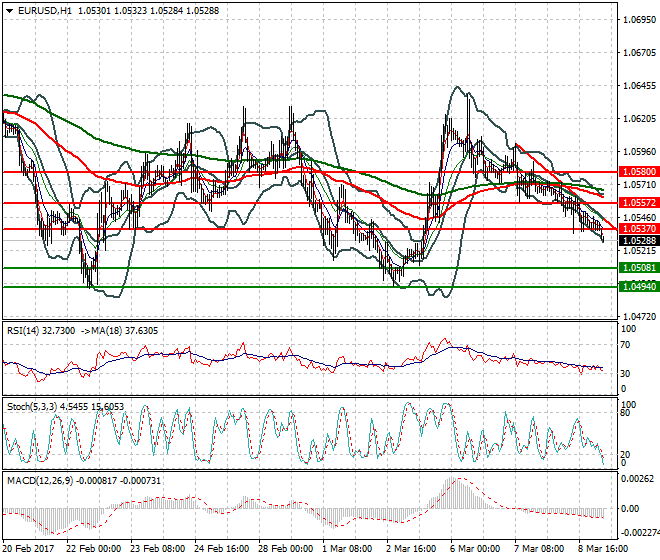
Task: Click the 8 Mar 16:00 time label
Action: (603, 549)
